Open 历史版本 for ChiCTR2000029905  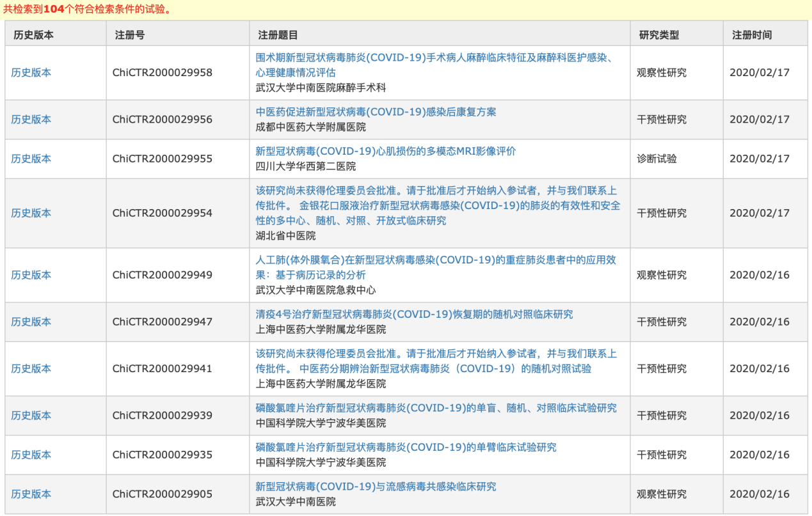[x=31, y=494]
